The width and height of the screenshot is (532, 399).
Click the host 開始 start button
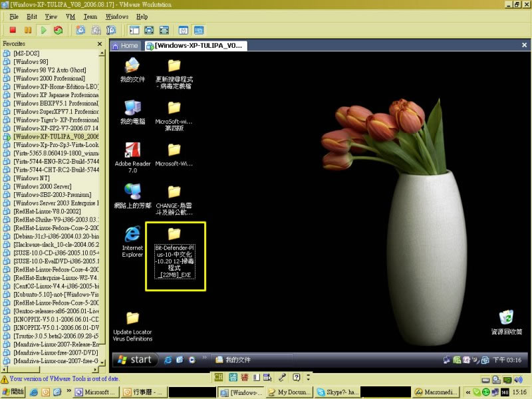tap(13, 392)
